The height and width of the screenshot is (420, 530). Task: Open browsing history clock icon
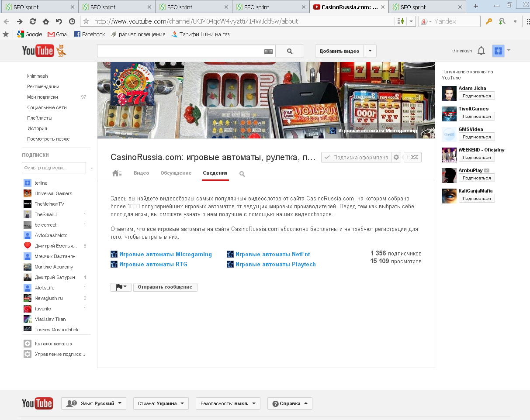[x=72, y=21]
